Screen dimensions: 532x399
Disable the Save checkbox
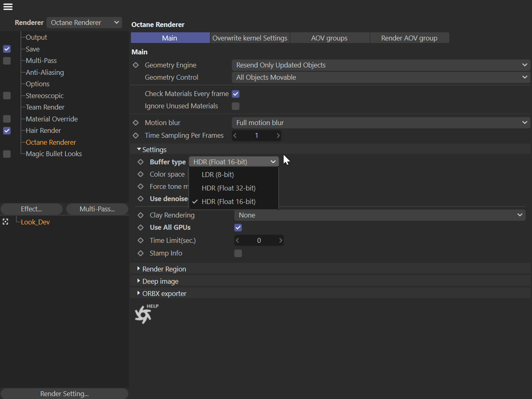7,49
